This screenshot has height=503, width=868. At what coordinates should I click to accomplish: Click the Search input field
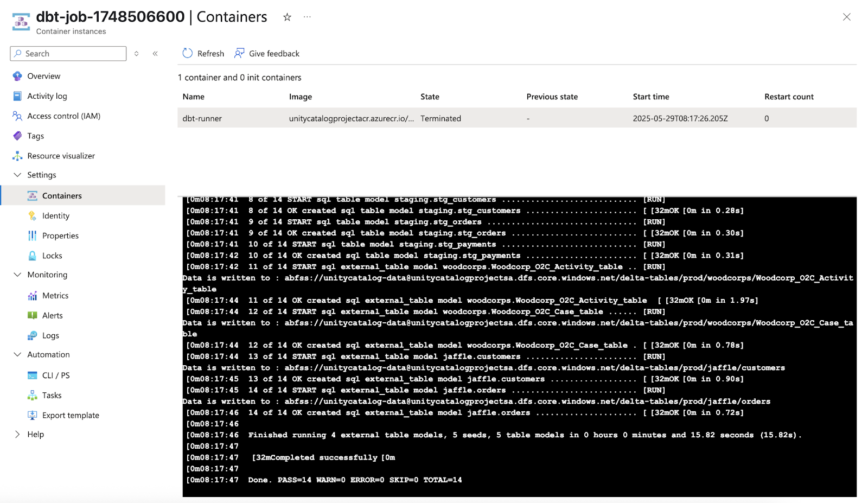68,54
